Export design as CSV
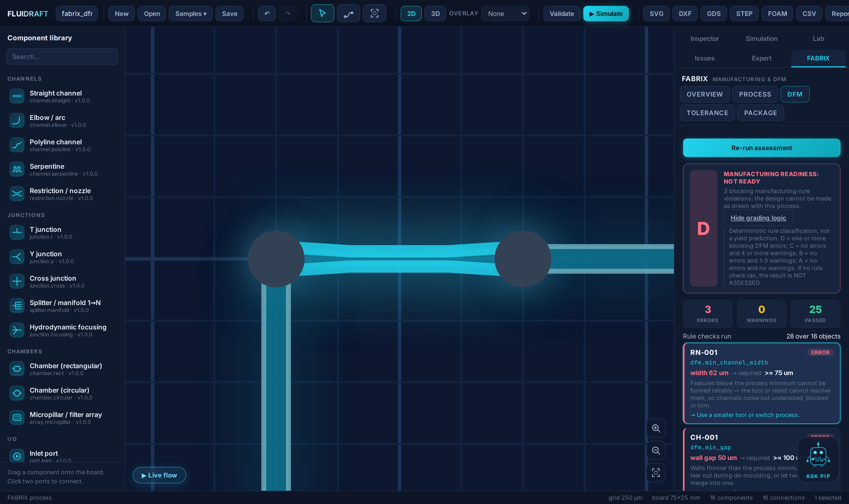Screen dimensions: 849x504 click(x=809, y=13)
